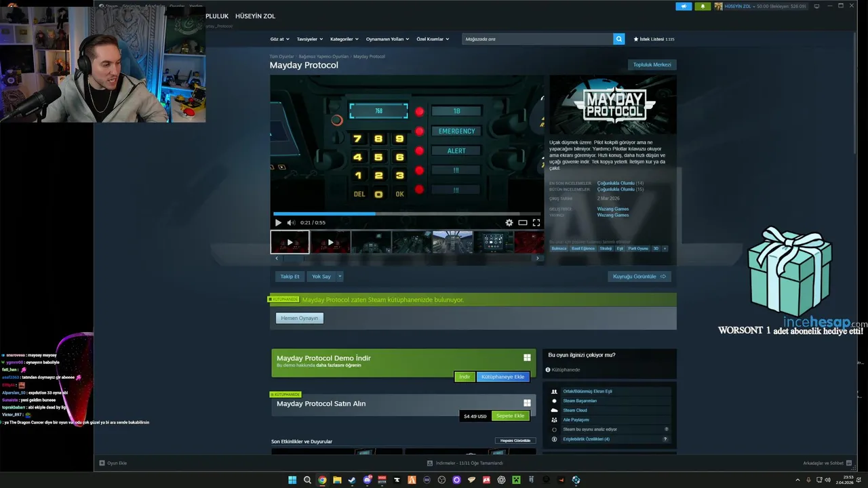Focus the Mağazada ara search field
This screenshot has width=868, height=488.
[537, 39]
